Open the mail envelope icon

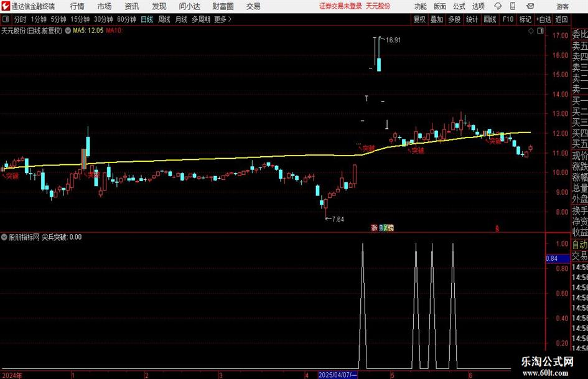click(x=530, y=6)
